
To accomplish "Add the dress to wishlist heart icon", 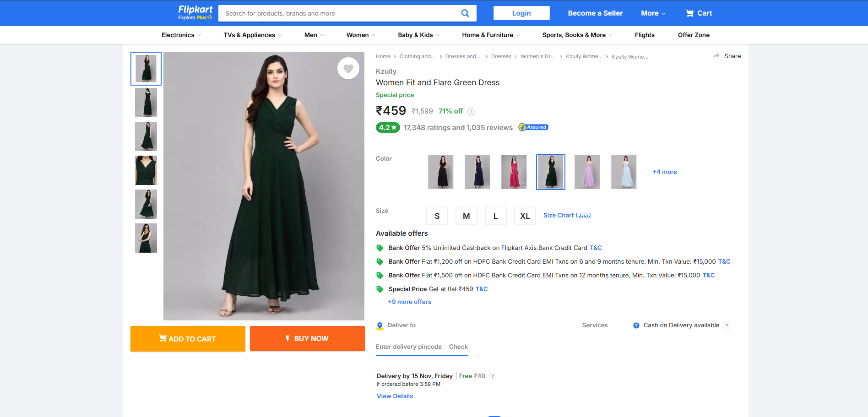I will (x=348, y=68).
